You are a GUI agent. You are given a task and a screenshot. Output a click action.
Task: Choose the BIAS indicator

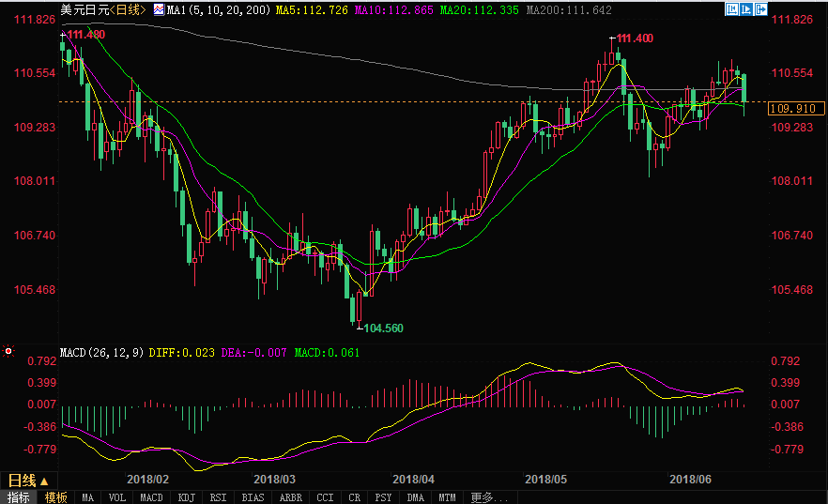[x=253, y=497]
